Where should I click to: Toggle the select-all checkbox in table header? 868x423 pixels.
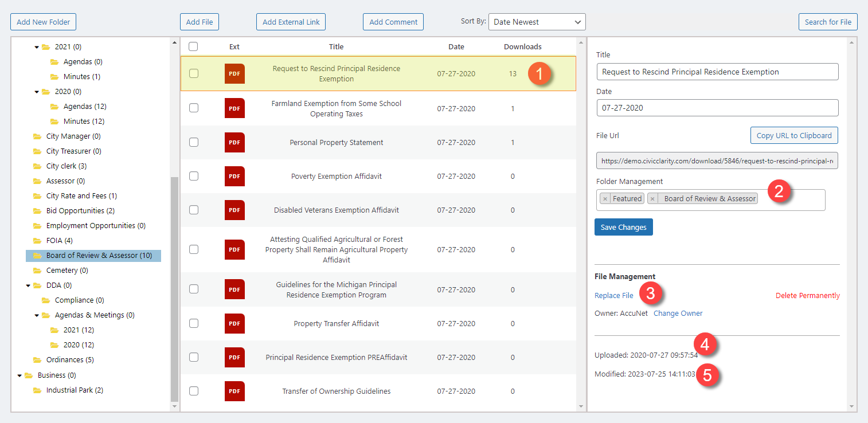pyautogui.click(x=194, y=47)
